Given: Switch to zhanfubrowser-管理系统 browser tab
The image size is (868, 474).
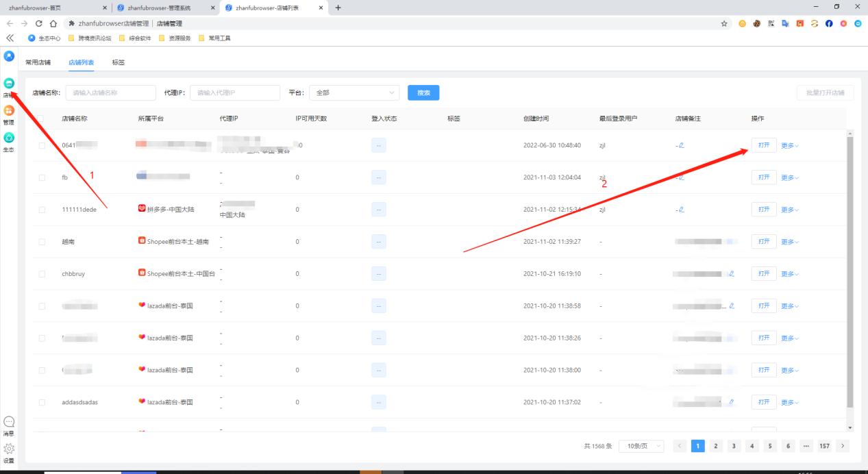Looking at the screenshot, I should click(164, 8).
